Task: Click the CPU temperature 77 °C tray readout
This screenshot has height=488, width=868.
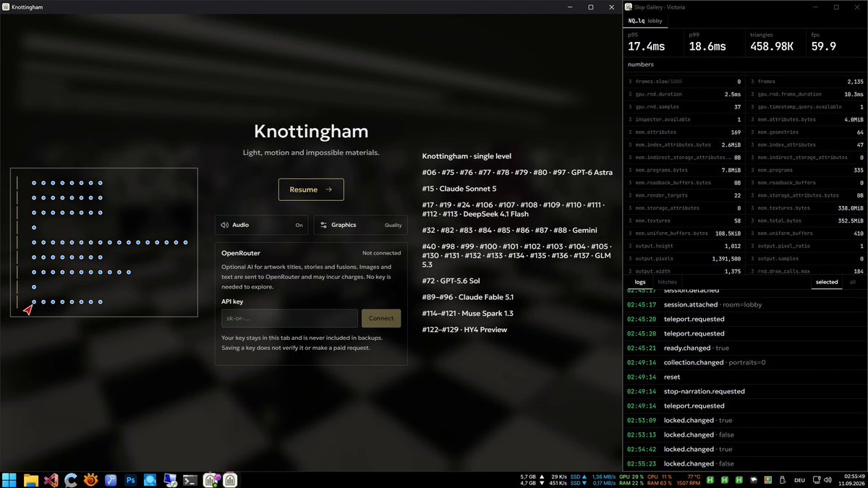Action: click(x=694, y=476)
